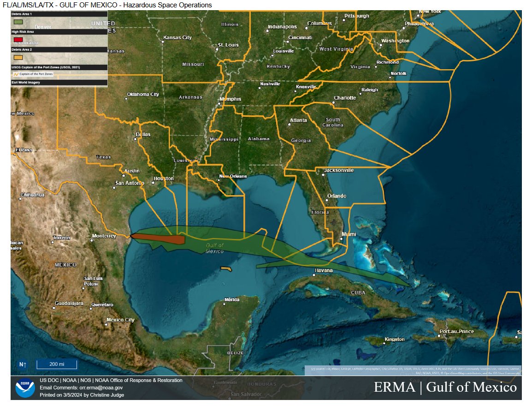532x412 pixels.
Task: Click the north arrow compass icon
Action: [23, 364]
